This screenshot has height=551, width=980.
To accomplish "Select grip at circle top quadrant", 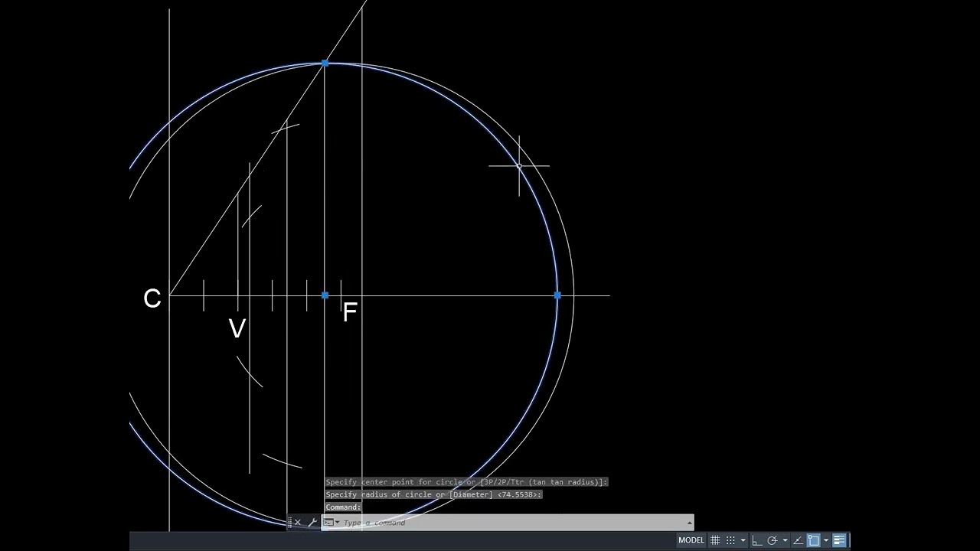I will click(x=325, y=64).
